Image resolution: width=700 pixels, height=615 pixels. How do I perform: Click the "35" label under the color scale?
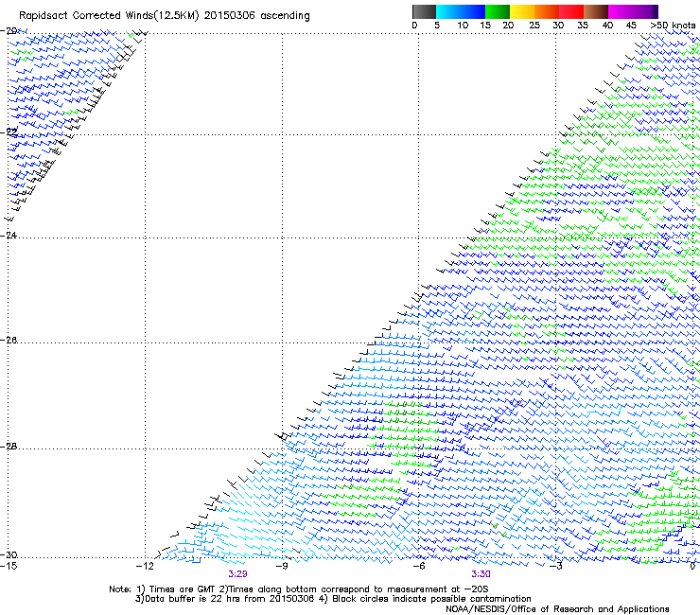click(583, 26)
